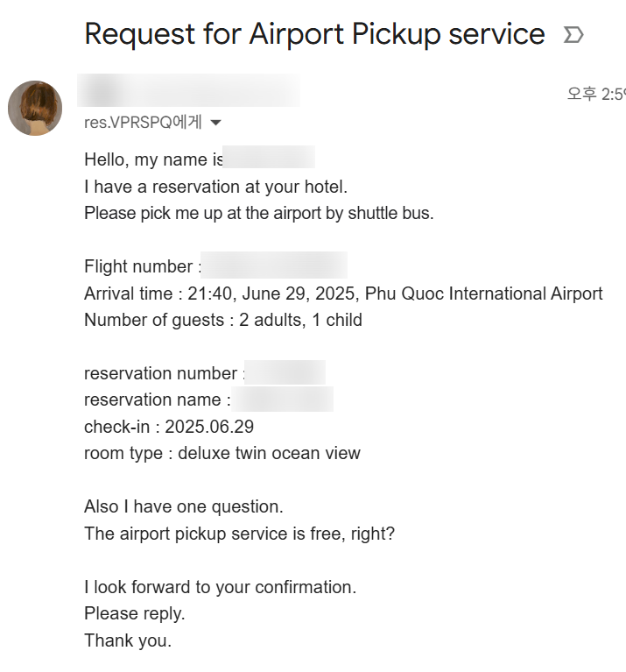Click "Number of guests : 2 adults, 1 child"

(222, 320)
